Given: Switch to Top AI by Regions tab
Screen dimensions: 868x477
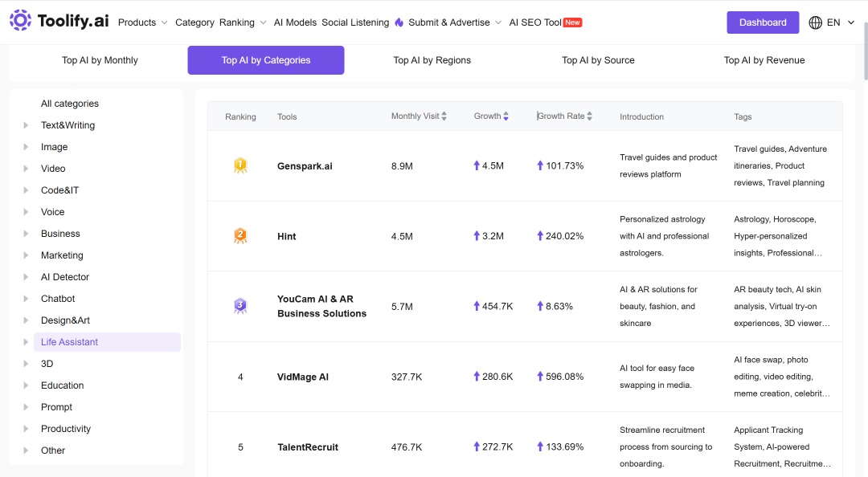Looking at the screenshot, I should click(x=432, y=60).
